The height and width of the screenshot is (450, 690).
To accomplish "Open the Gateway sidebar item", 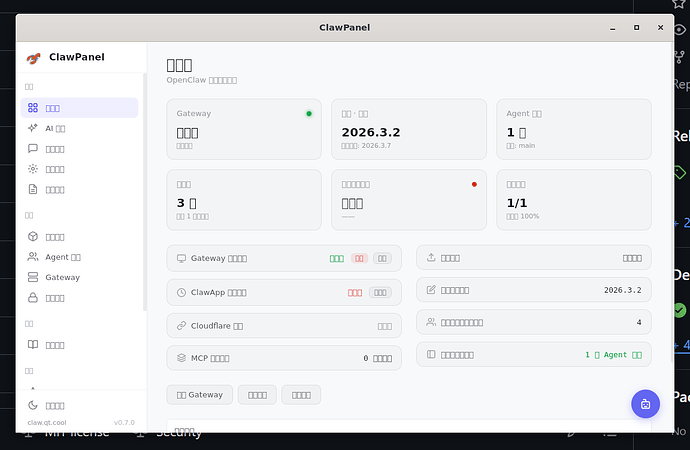I will tap(79, 277).
